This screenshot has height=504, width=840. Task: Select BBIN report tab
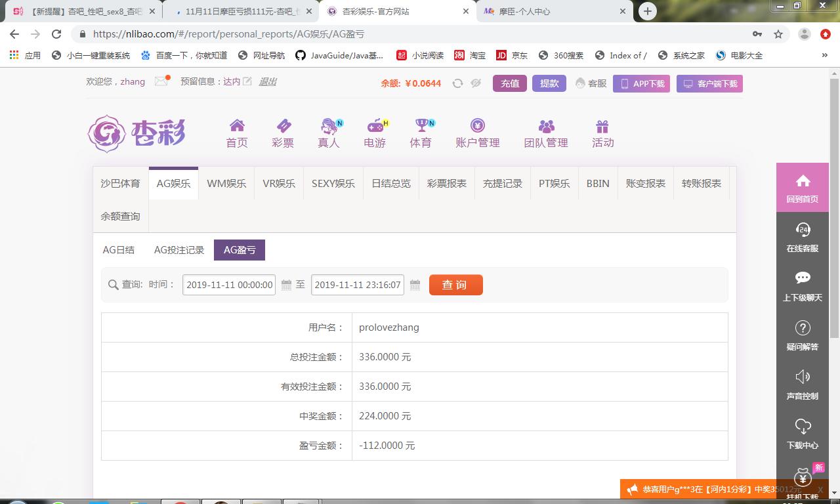coord(598,184)
